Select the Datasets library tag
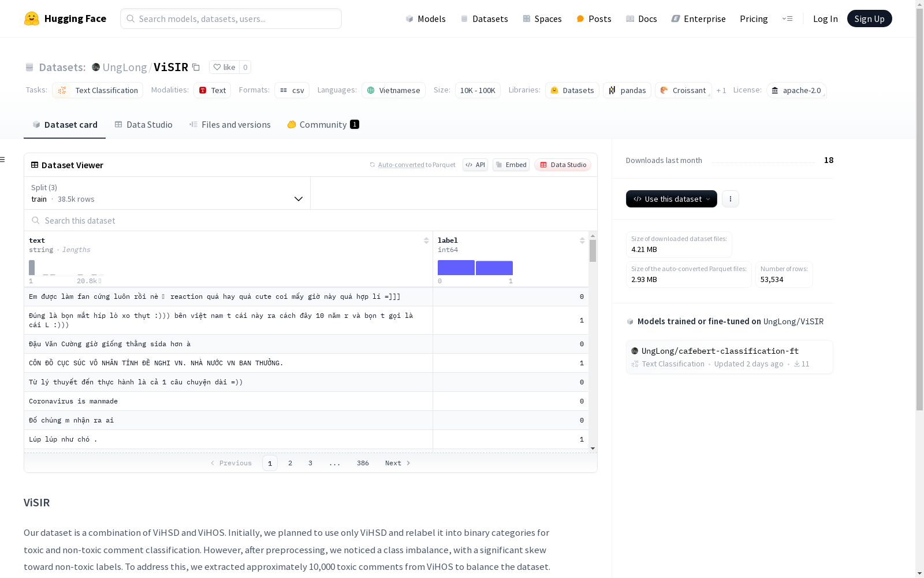This screenshot has height=578, width=924. [x=572, y=90]
